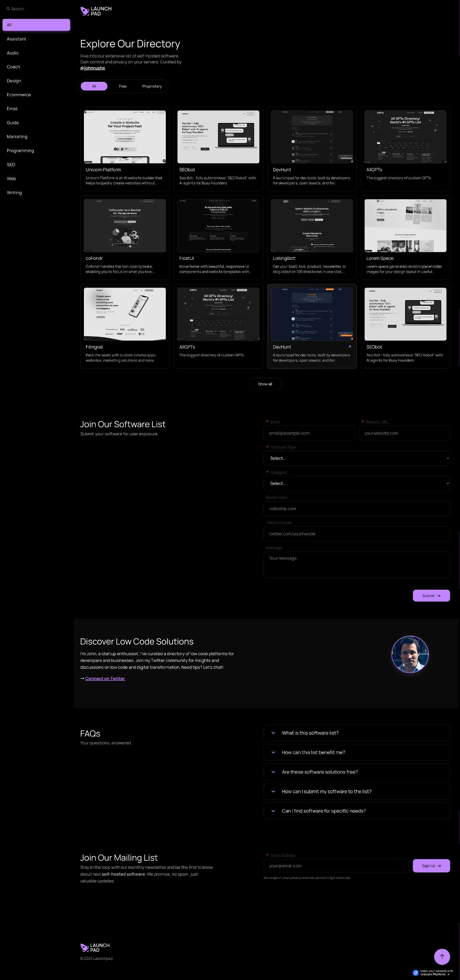Select the All license filter pill
The image size is (460, 980).
[94, 86]
